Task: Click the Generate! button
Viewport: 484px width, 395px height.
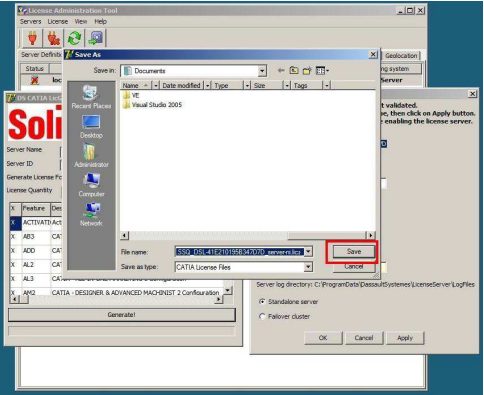Action: [x=122, y=315]
